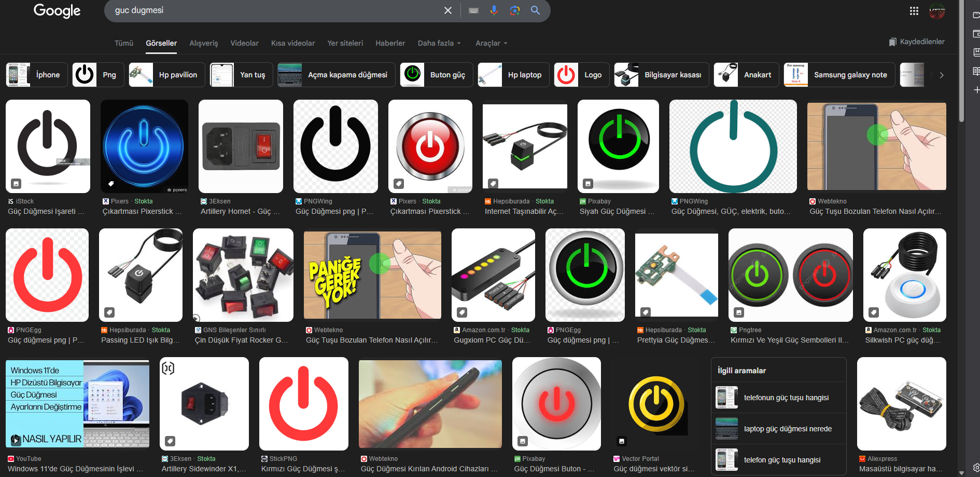Image resolution: width=980 pixels, height=477 pixels.
Task: Open 'Kırmızı Ve Yeşil Güç Sembolleri' link
Action: [x=790, y=340]
